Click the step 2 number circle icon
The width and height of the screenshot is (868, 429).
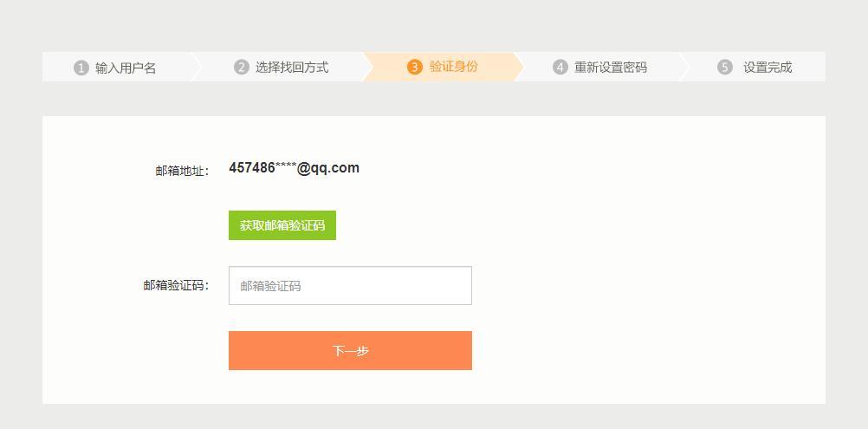pyautogui.click(x=242, y=68)
